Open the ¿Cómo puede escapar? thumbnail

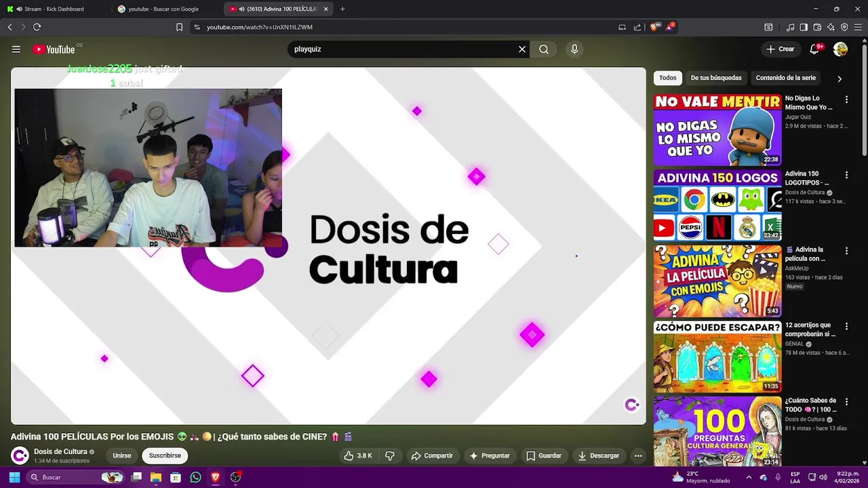point(717,357)
